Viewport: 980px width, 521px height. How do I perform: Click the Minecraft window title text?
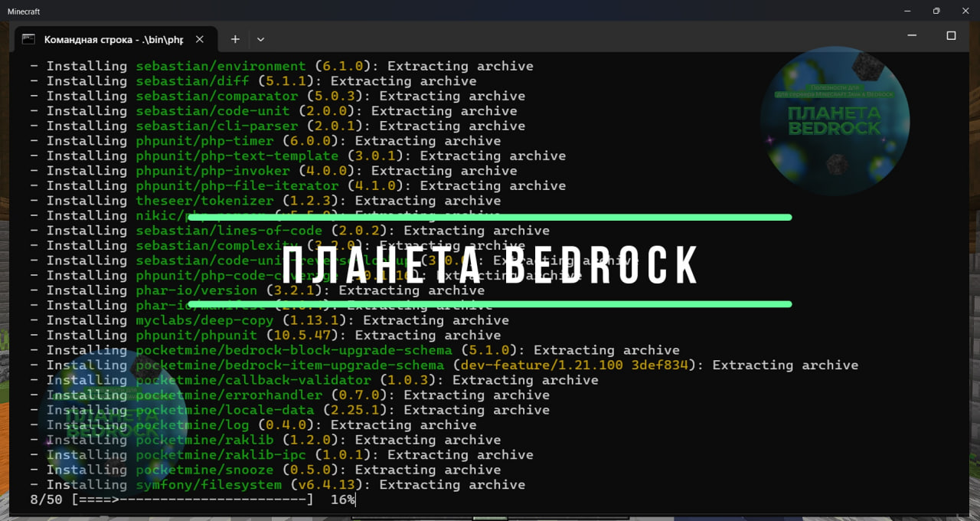(24, 11)
